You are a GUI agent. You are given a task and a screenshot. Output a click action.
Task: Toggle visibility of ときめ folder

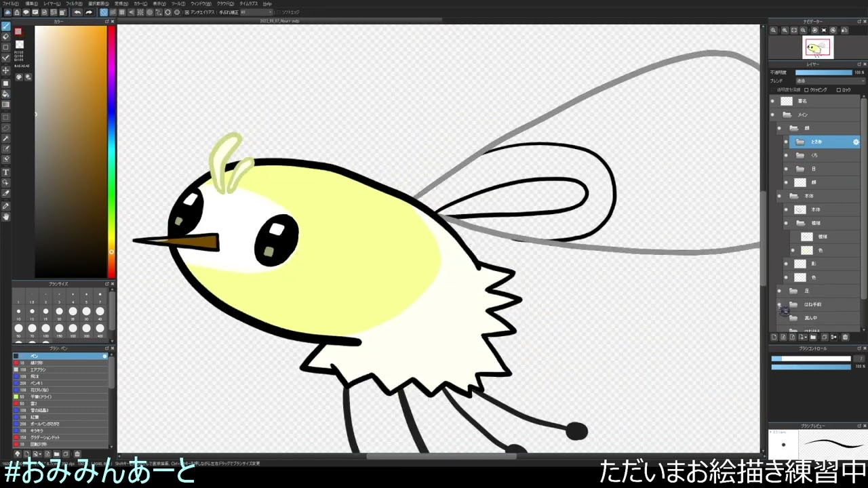tap(787, 142)
